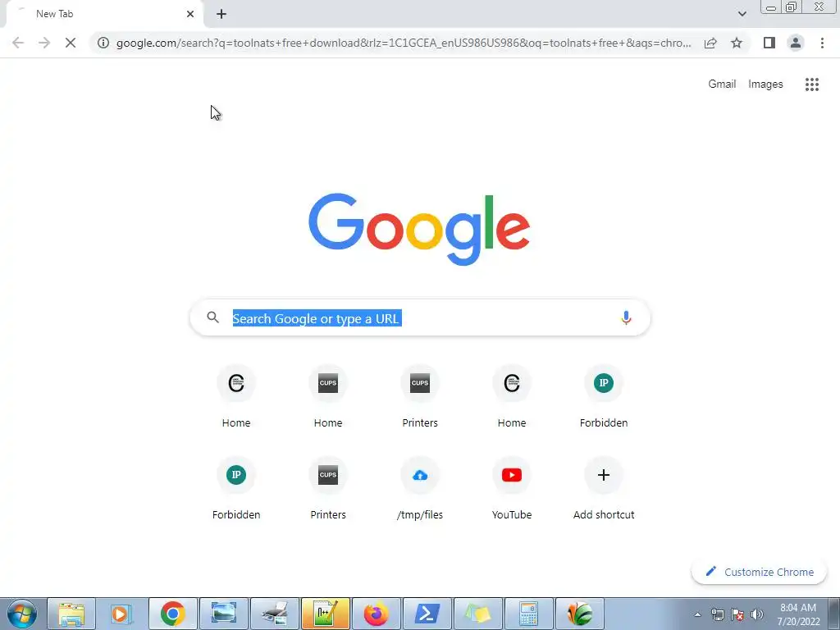Screen dimensions: 840x630
Task: Launch Firefox from the taskbar
Action: coord(376,614)
